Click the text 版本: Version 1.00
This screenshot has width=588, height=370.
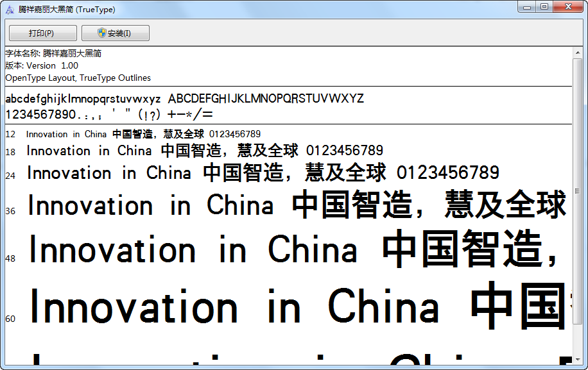tap(42, 65)
